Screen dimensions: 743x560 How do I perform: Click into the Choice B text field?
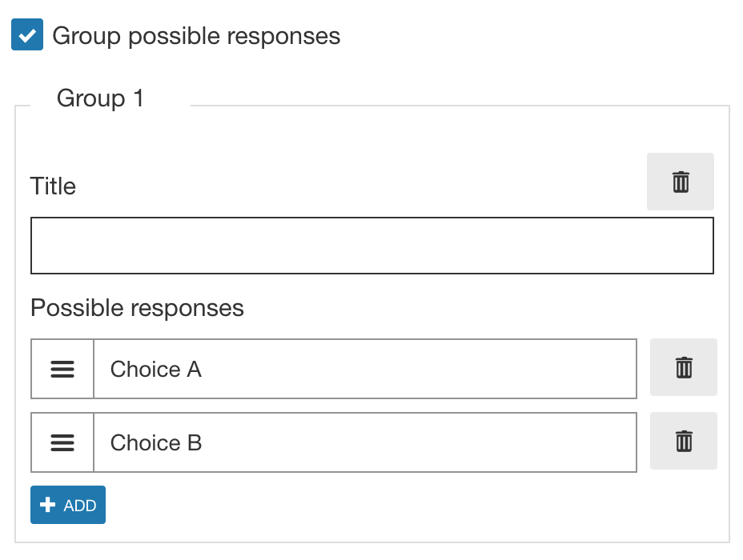pos(365,442)
